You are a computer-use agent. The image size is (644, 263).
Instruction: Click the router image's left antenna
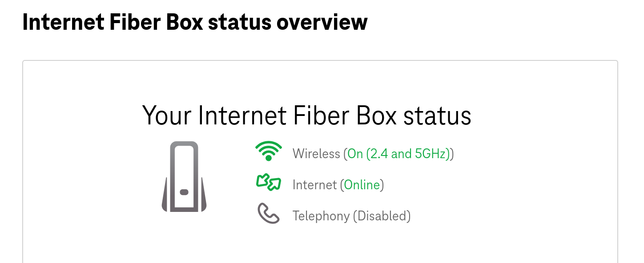(165, 195)
